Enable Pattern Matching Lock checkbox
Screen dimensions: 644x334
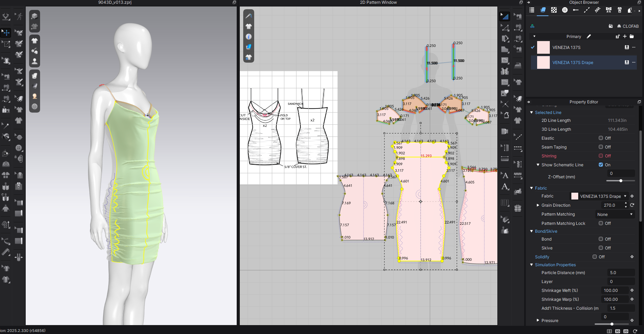point(601,223)
